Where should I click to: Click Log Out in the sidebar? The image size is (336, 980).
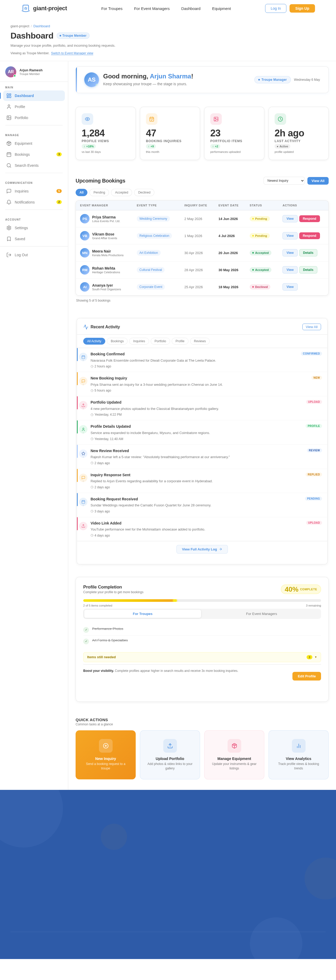click(34, 255)
